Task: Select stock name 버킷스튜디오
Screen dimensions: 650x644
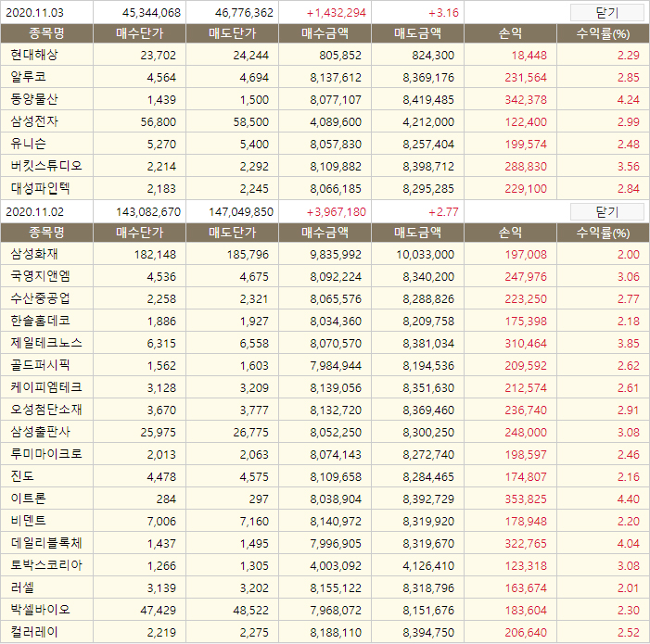Action: [x=46, y=166]
